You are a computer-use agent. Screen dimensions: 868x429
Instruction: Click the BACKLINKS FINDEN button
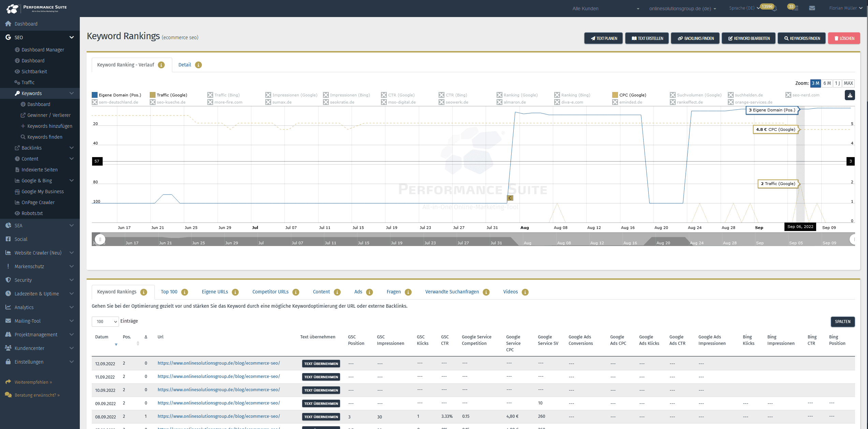click(x=695, y=38)
